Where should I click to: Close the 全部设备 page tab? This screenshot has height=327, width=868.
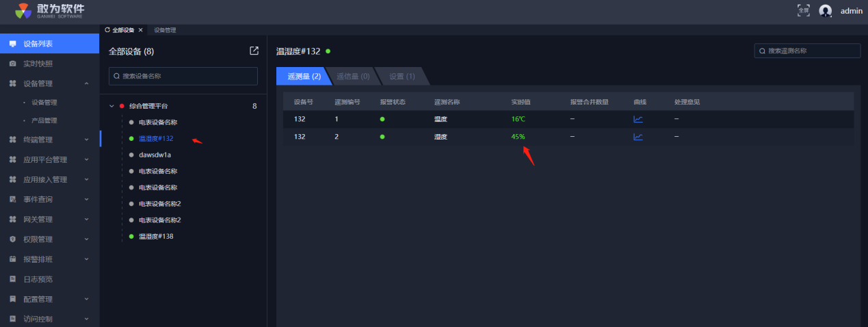coord(141,30)
